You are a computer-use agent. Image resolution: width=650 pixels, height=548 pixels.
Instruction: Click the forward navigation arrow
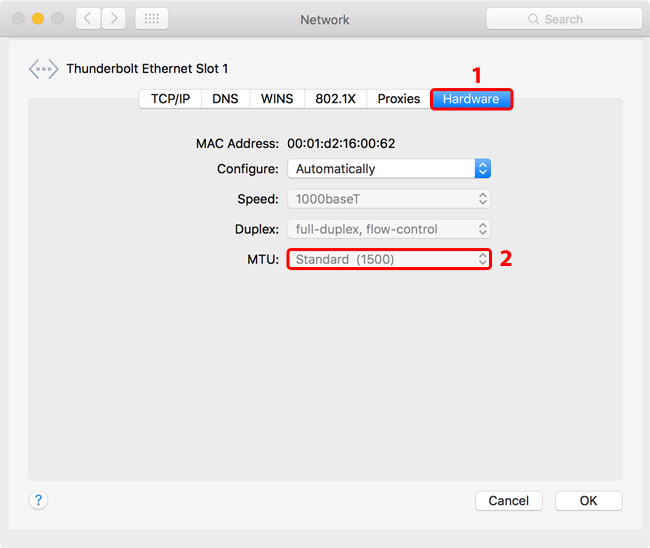113,19
